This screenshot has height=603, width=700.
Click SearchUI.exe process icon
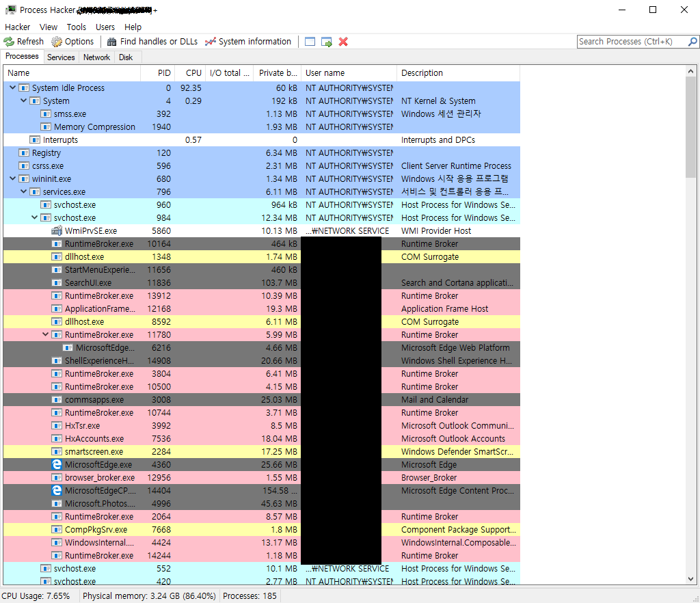[57, 282]
